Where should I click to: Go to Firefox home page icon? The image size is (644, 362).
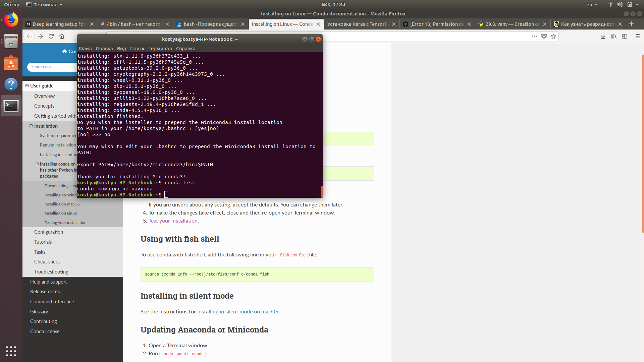(x=62, y=36)
